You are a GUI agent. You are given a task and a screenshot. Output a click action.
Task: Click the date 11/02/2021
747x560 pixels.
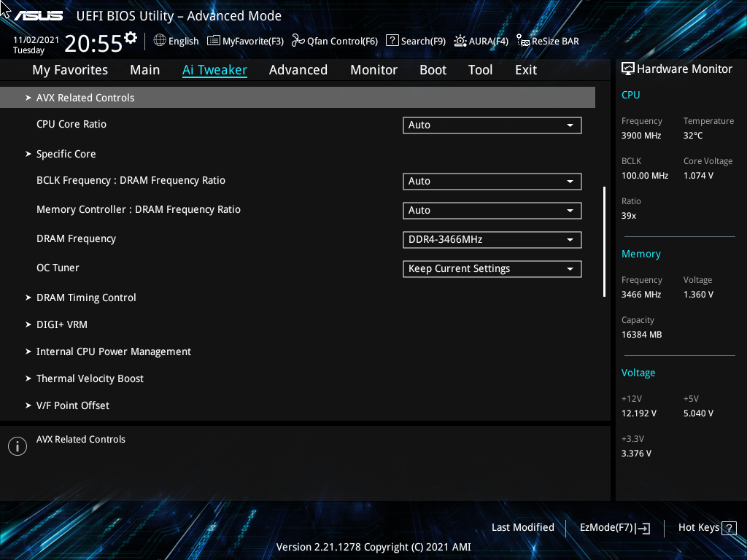tap(36, 40)
